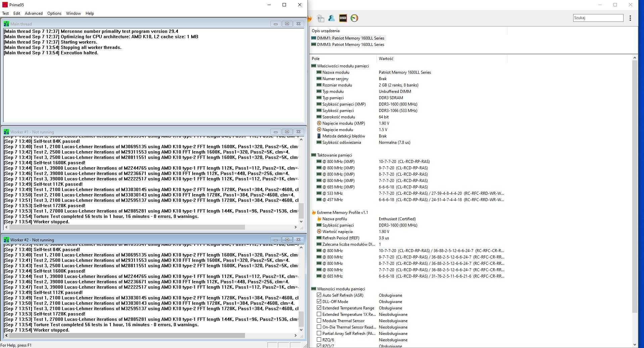This screenshot has width=644, height=348.
Task: Click the Szukaj search field
Action: coord(598,18)
